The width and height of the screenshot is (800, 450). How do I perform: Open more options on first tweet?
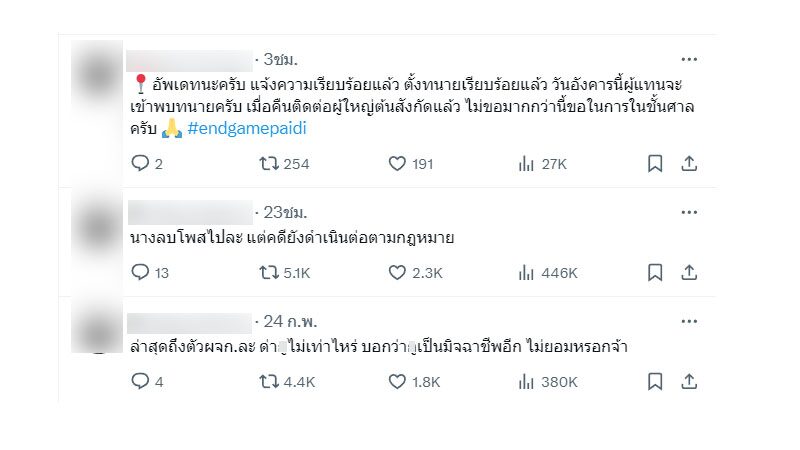point(689,59)
